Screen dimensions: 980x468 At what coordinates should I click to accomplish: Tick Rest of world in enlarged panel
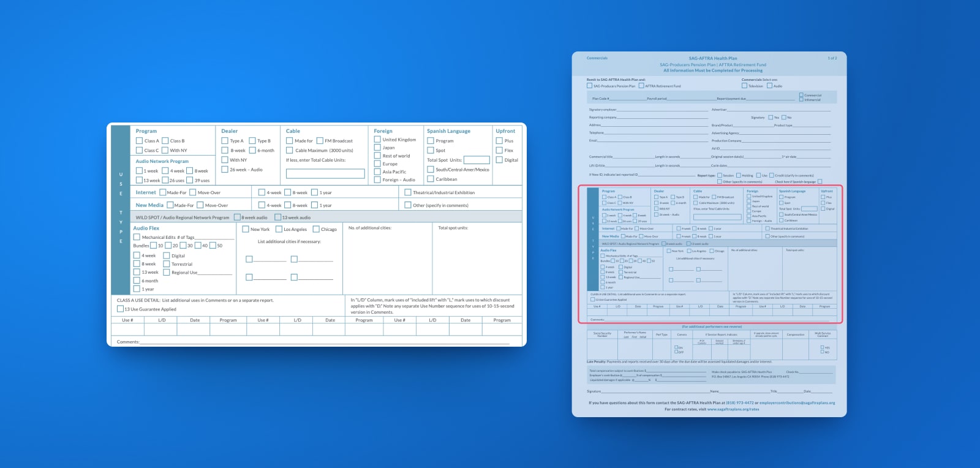tap(377, 156)
